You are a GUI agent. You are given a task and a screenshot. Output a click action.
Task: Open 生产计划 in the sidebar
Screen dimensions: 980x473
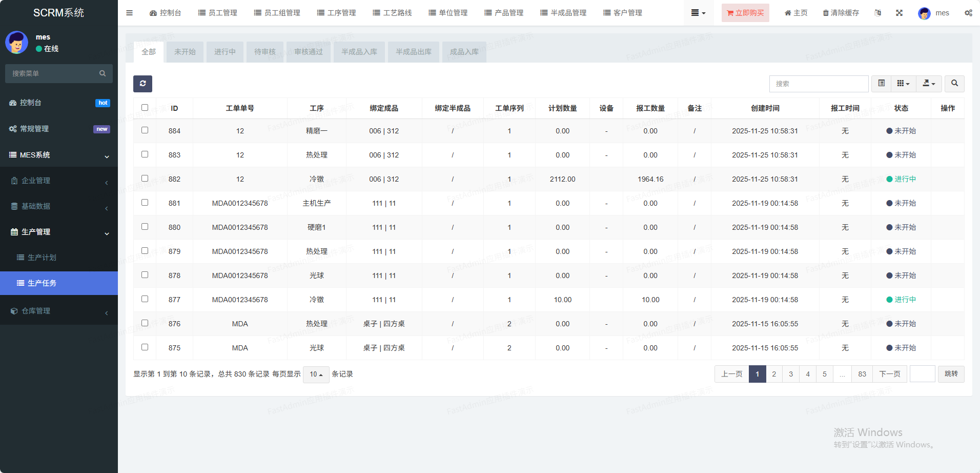[x=42, y=258]
